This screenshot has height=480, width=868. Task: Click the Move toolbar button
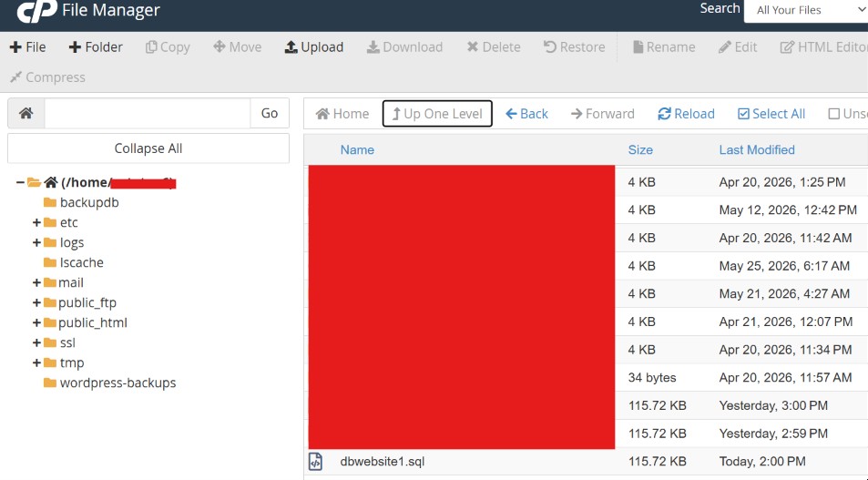238,47
